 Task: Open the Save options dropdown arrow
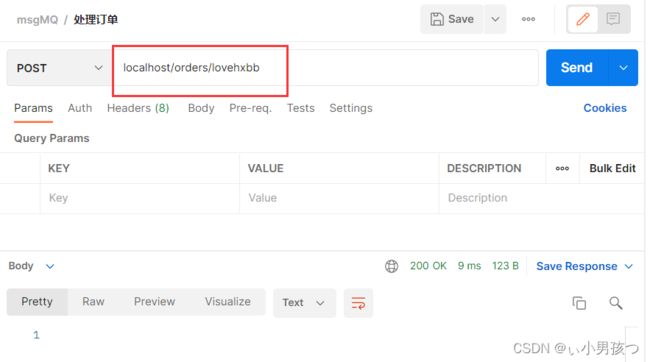(495, 19)
